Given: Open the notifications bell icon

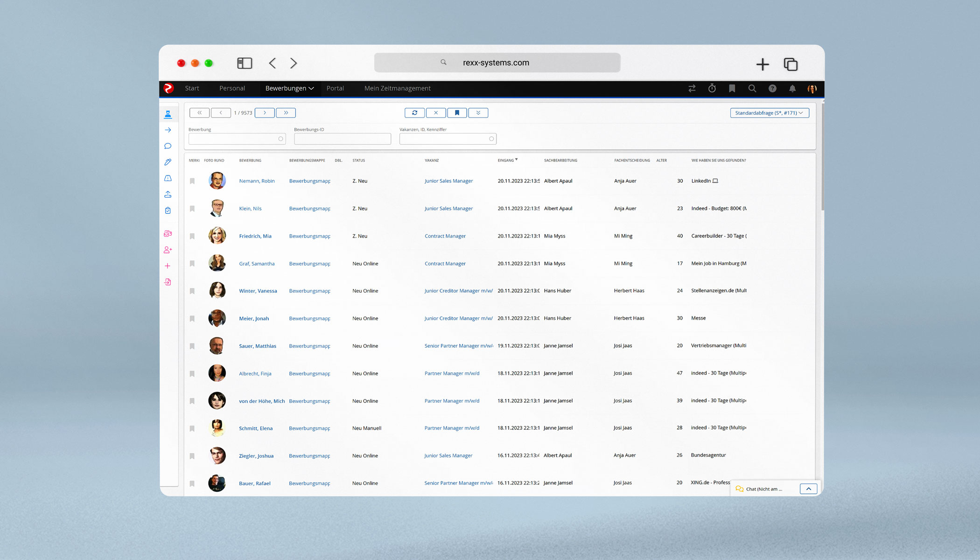Looking at the screenshot, I should coord(792,88).
